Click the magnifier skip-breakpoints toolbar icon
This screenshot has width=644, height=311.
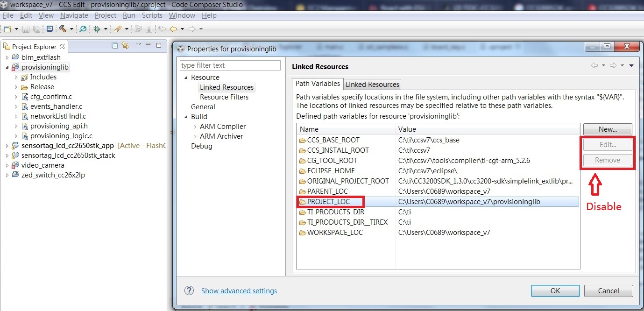83,29
